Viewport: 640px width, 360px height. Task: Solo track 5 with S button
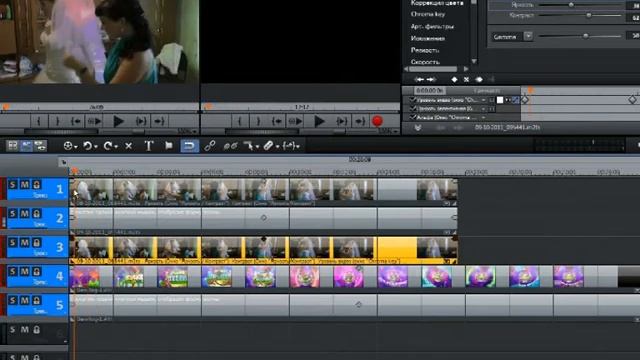tap(13, 301)
